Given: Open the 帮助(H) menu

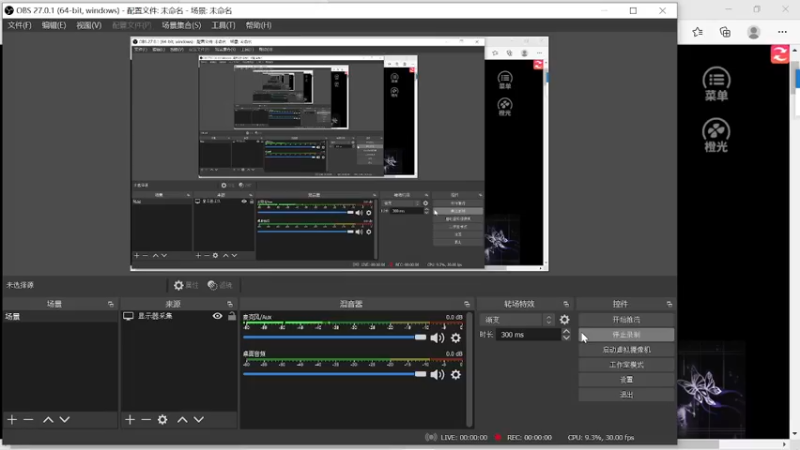Looking at the screenshot, I should pyautogui.click(x=259, y=25).
